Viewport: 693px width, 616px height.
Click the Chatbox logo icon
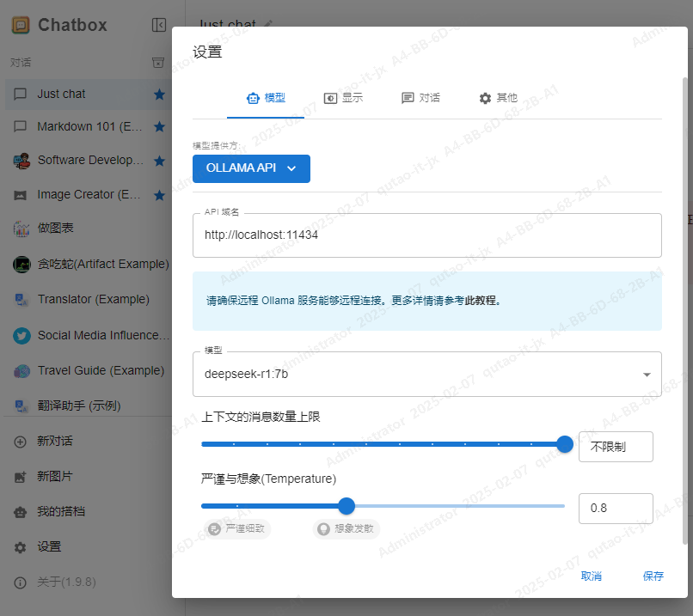21,25
